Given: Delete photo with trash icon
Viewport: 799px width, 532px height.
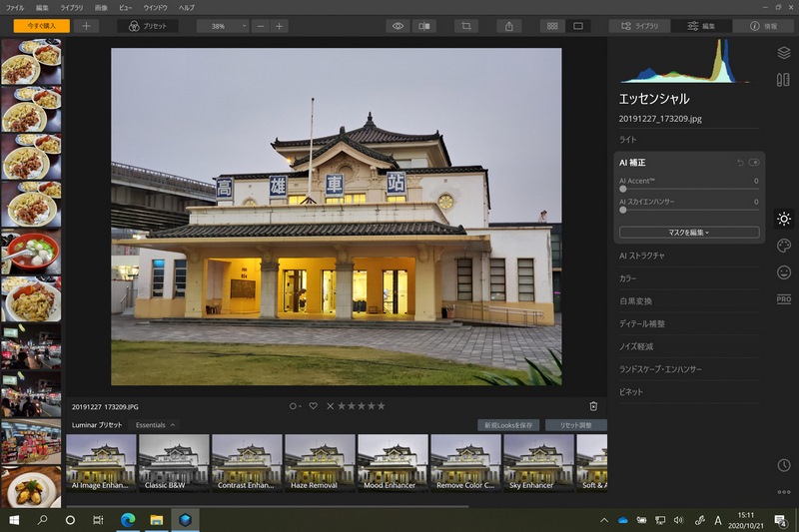Looking at the screenshot, I should tap(593, 406).
